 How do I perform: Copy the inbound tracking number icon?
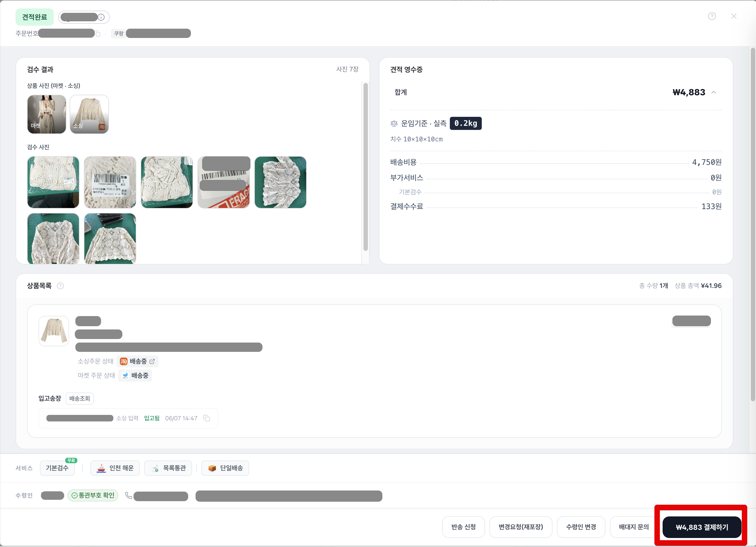207,418
